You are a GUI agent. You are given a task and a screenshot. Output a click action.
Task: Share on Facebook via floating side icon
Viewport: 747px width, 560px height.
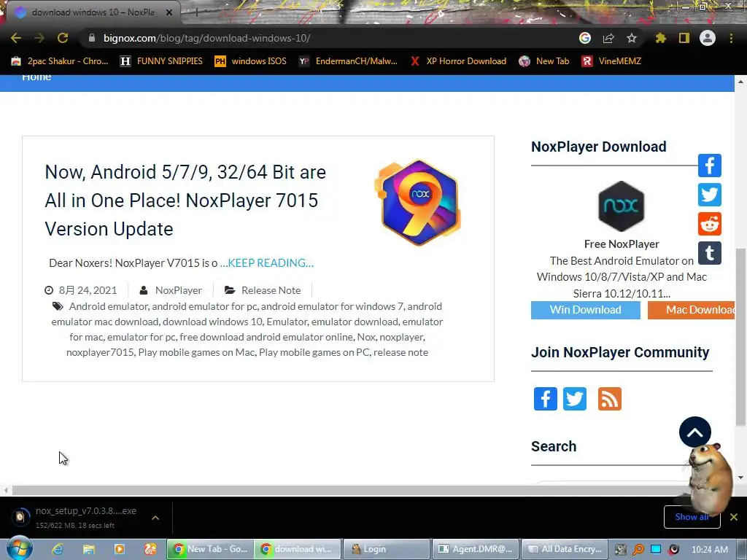(709, 166)
